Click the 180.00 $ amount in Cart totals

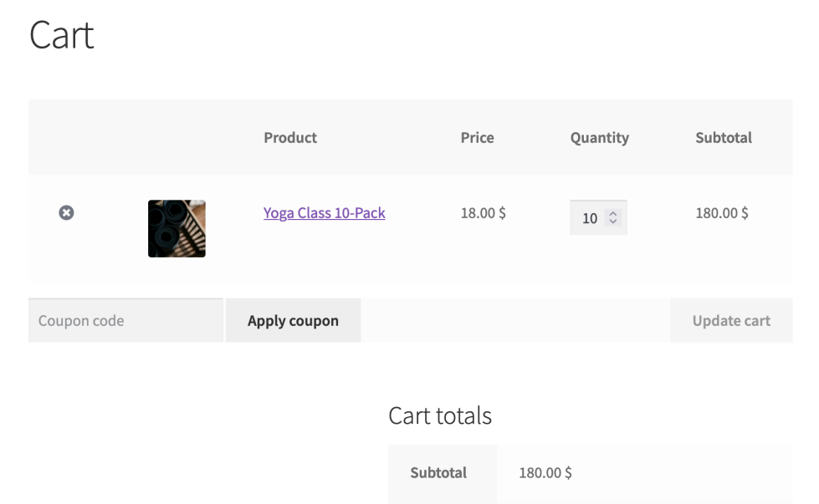(545, 473)
